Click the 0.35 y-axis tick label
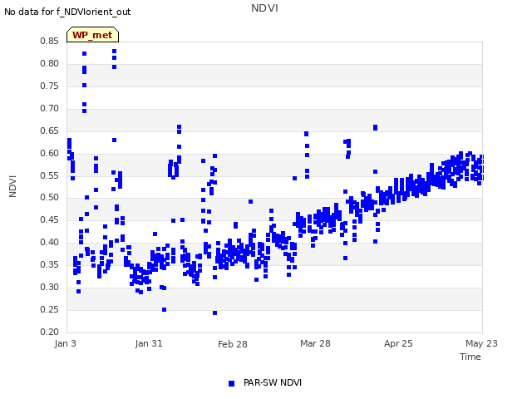 (50, 264)
